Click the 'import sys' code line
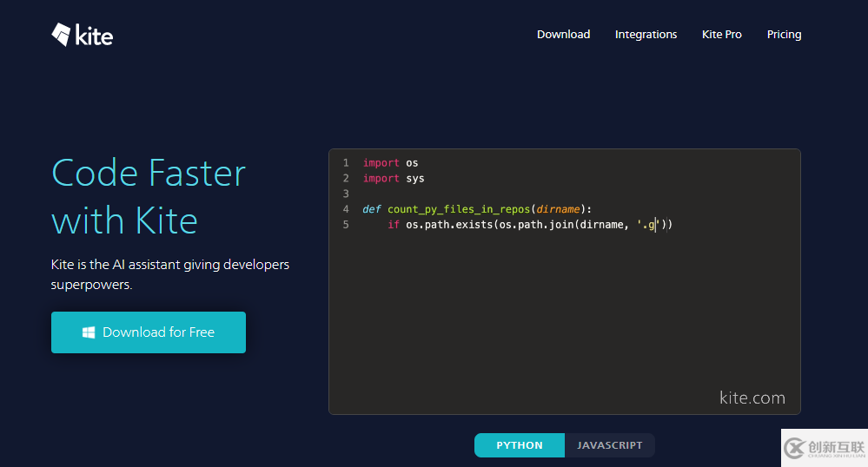 (394, 178)
